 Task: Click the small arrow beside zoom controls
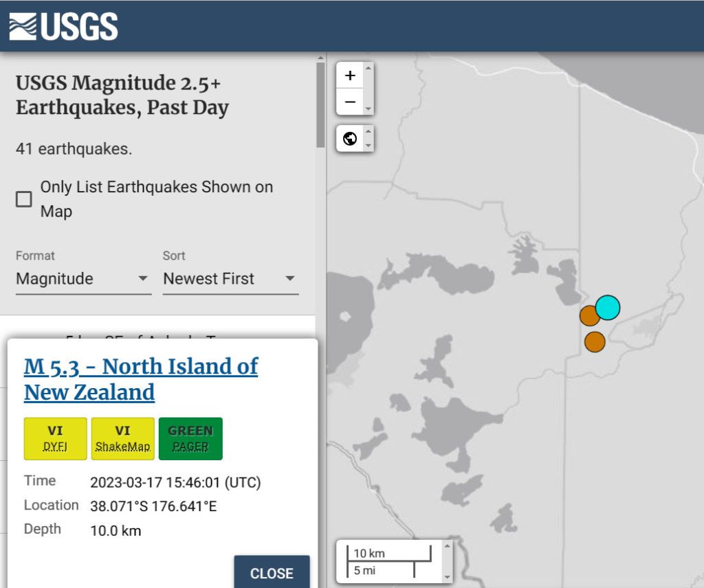[369, 89]
